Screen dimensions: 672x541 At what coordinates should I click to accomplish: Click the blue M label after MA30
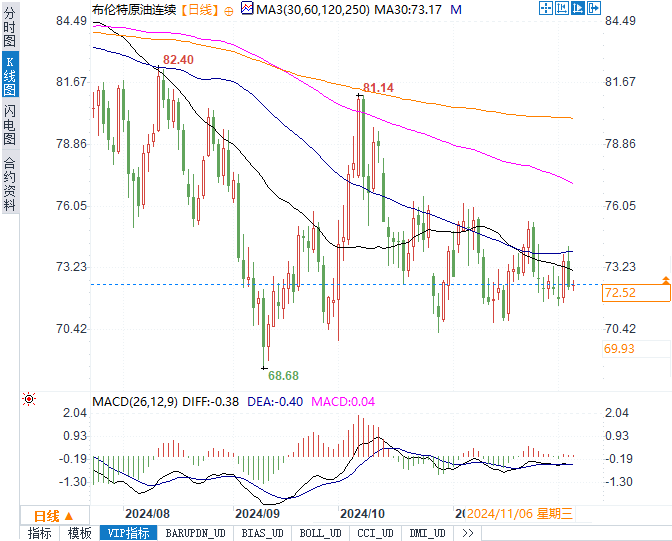pos(456,9)
